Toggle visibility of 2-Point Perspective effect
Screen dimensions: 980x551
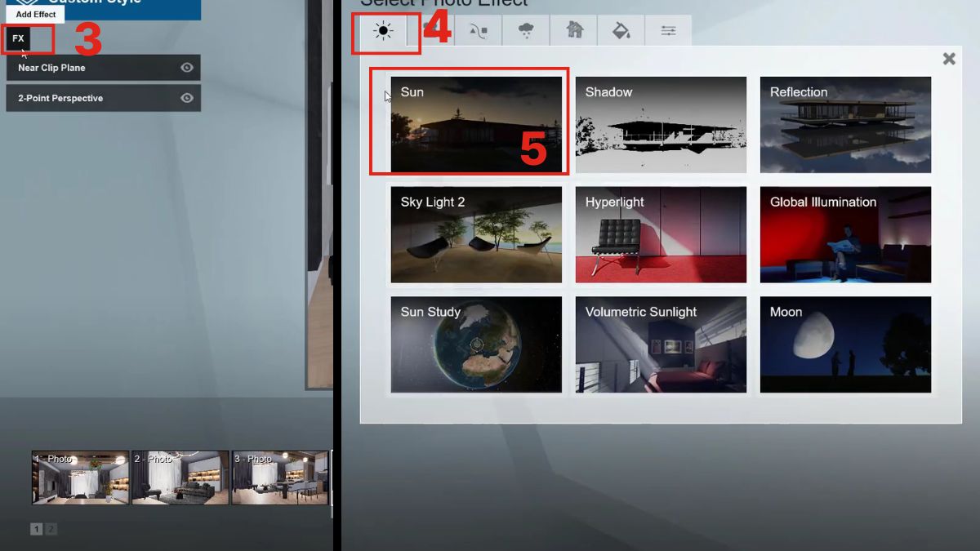pyautogui.click(x=187, y=98)
